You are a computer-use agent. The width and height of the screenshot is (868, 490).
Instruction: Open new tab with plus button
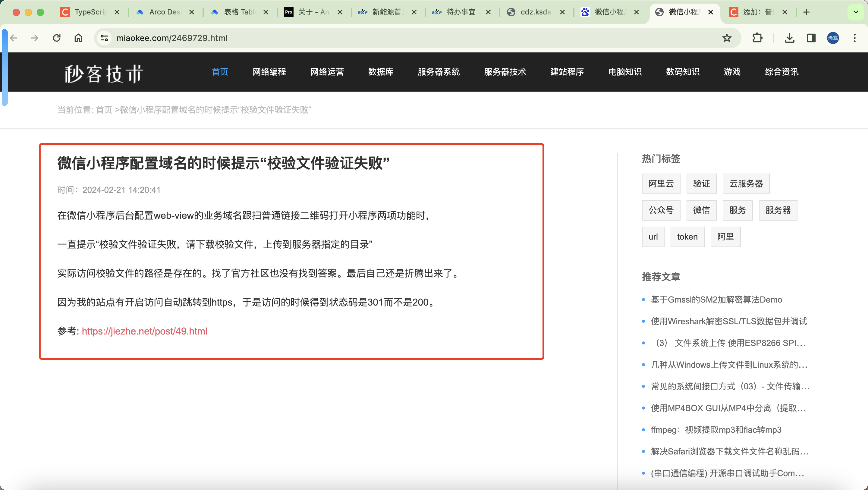[806, 12]
